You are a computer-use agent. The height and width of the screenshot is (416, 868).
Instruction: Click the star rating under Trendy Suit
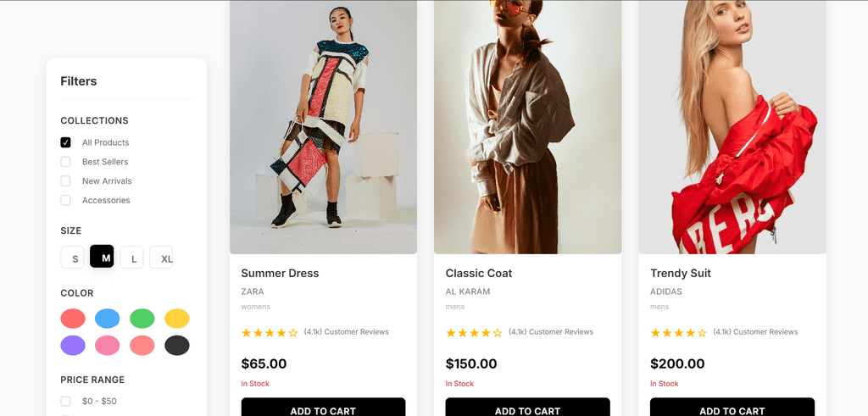tap(678, 333)
